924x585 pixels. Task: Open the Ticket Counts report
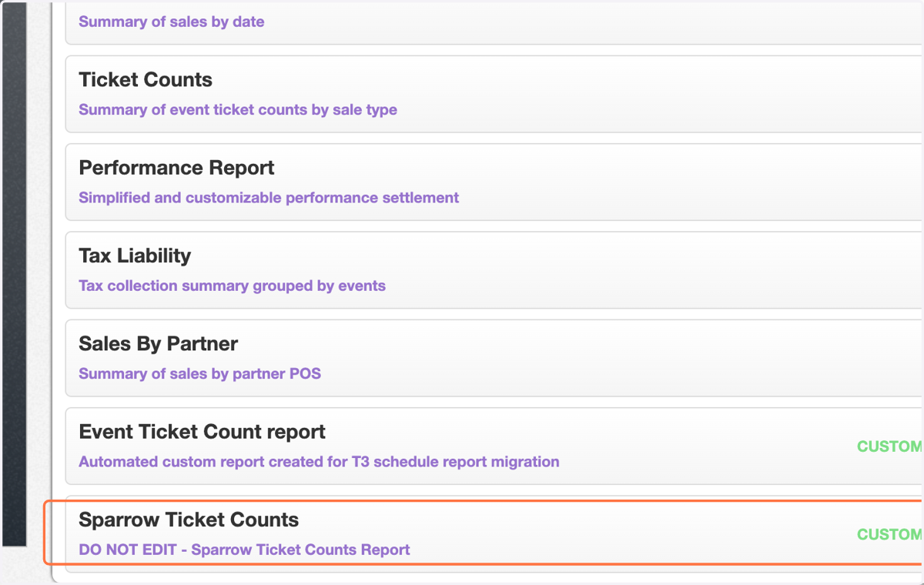point(494,94)
